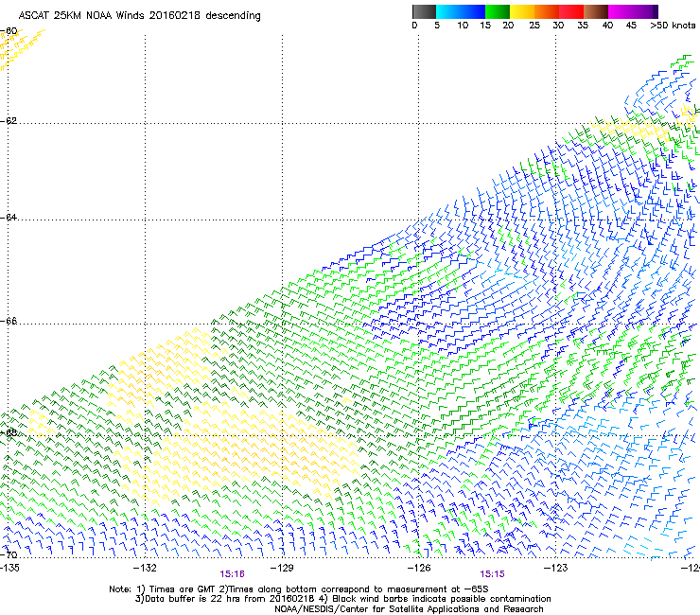Click the plot title 'ASCAT 25KM NOAA Winds 20160218 descending'
This screenshot has height=615, width=700.
pyautogui.click(x=139, y=16)
